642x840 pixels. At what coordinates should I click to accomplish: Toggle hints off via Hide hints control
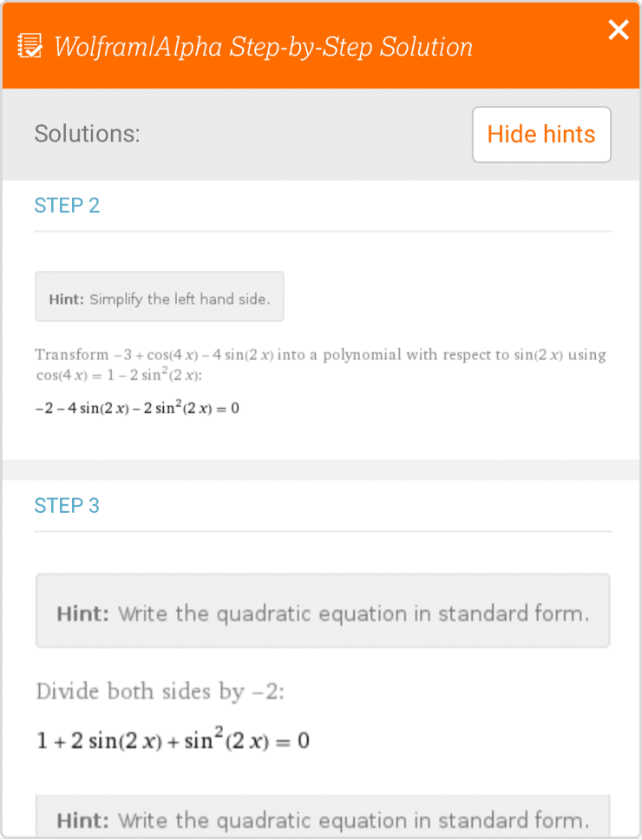tap(541, 135)
